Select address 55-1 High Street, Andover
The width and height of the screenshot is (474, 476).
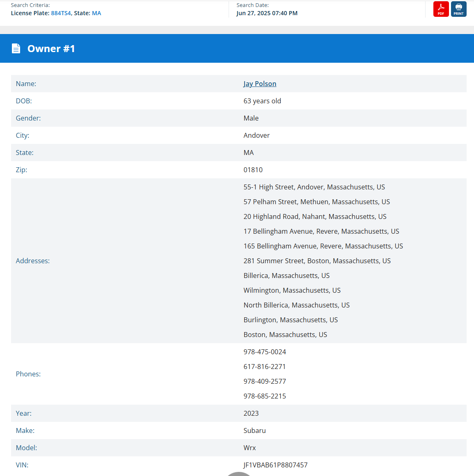(314, 187)
